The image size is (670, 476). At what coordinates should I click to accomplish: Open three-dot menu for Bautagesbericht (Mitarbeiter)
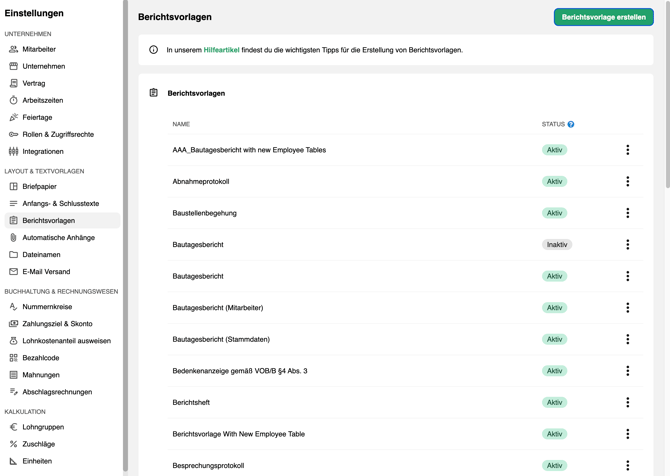628,308
